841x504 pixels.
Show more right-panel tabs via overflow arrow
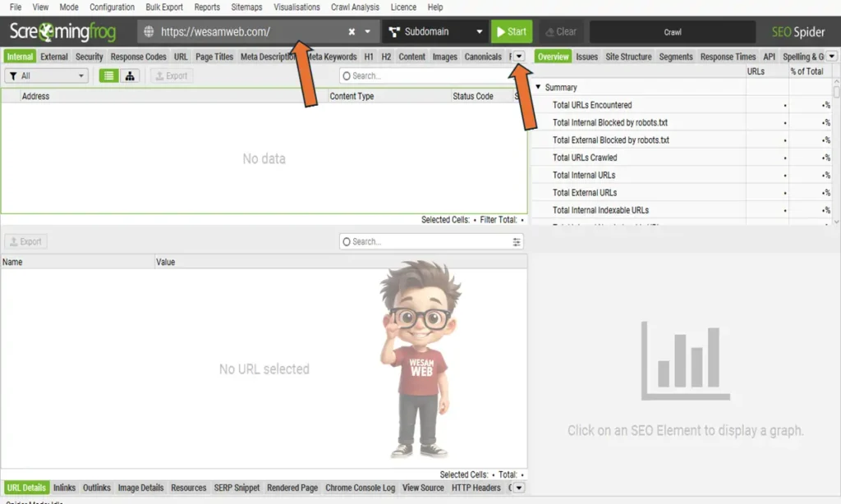(x=832, y=57)
